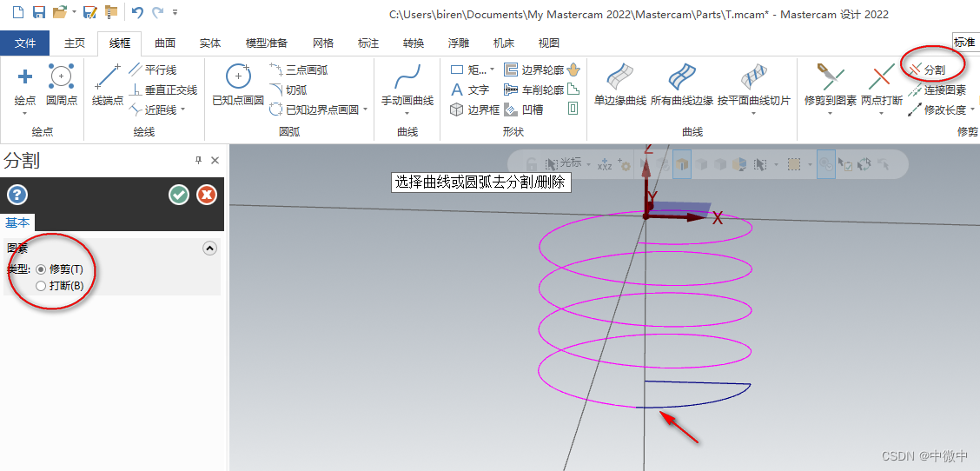Switch to the 实体 ribbon tab
980x471 pixels.
click(x=210, y=43)
